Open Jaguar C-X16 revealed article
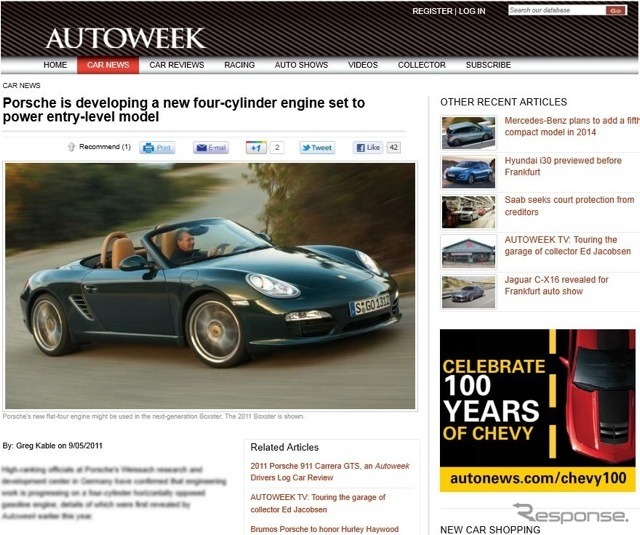This screenshot has height=535, width=640. 556,285
